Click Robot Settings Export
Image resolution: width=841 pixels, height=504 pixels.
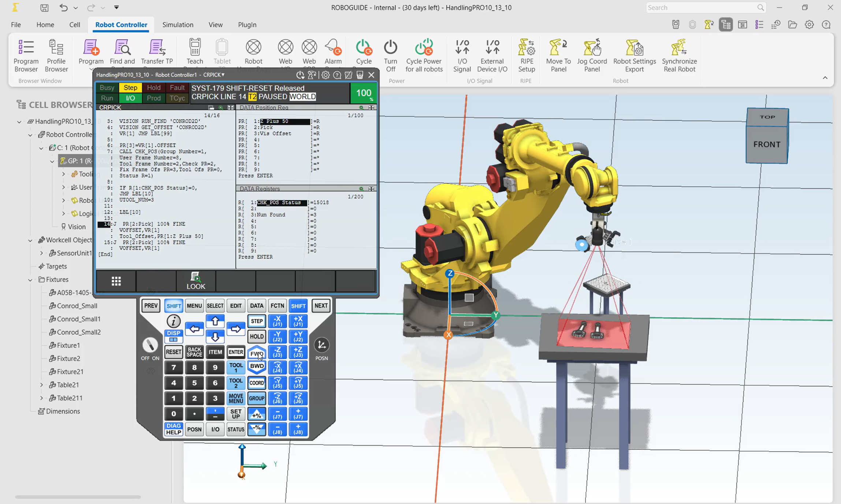click(x=635, y=56)
